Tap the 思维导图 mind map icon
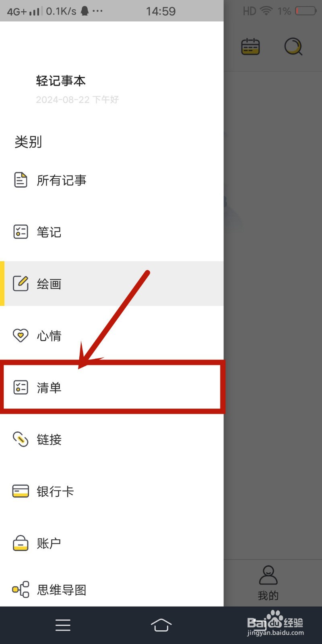 point(21,590)
